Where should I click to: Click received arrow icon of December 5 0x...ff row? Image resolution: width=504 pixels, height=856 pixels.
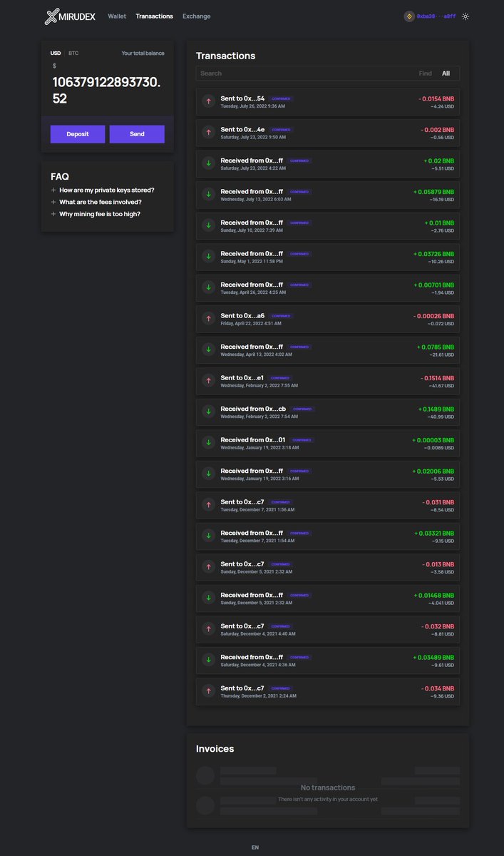coord(209,598)
